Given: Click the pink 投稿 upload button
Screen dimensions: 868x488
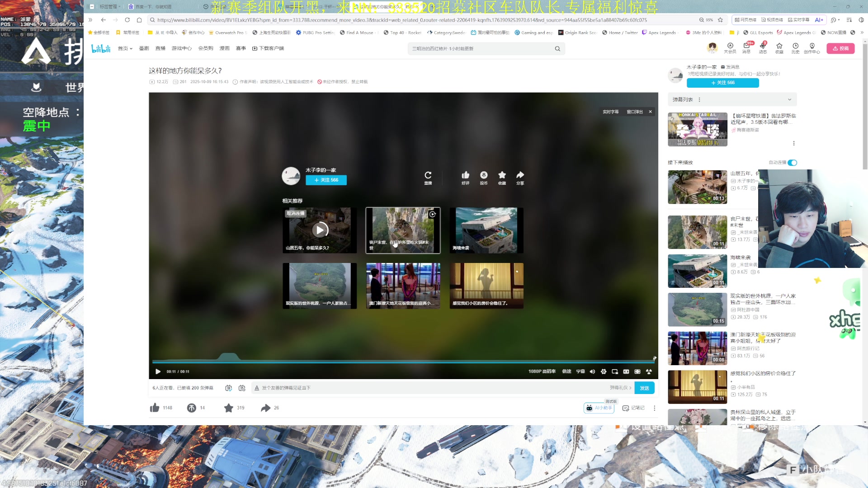Looking at the screenshot, I should tap(840, 48).
